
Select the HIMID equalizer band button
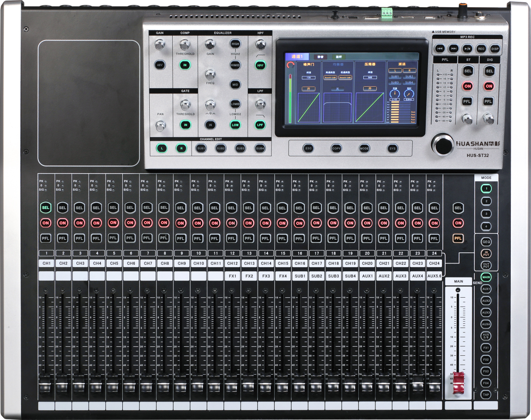click(x=235, y=65)
